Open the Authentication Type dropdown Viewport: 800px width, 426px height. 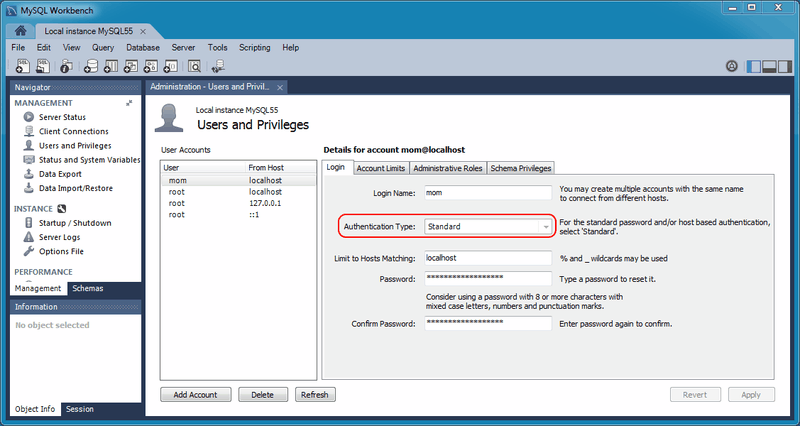click(x=488, y=227)
